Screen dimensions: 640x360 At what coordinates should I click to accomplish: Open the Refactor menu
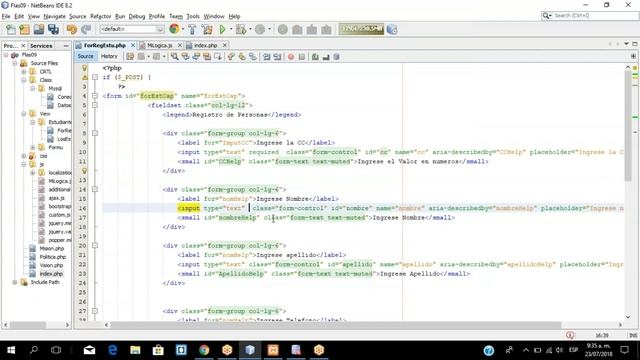coord(100,16)
